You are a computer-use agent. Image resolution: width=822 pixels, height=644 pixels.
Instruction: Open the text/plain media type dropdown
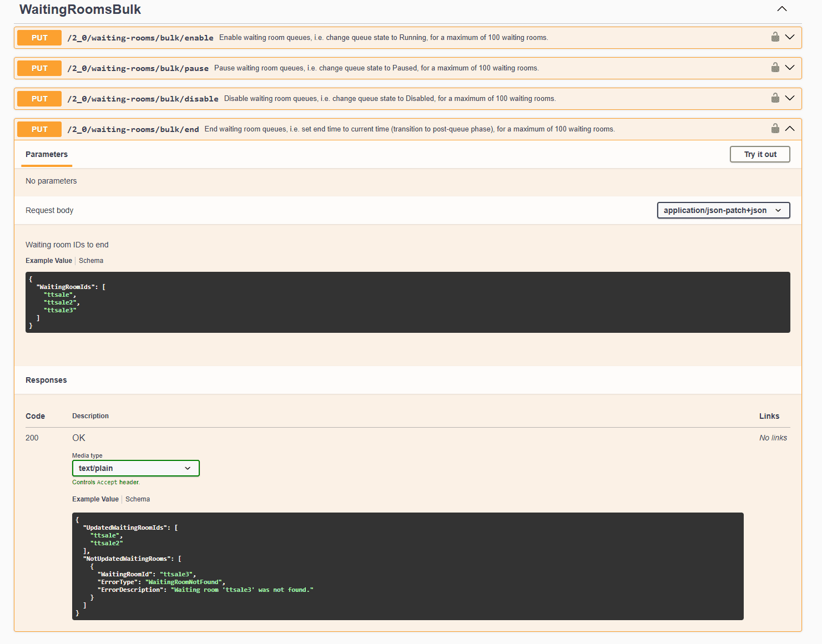(135, 468)
